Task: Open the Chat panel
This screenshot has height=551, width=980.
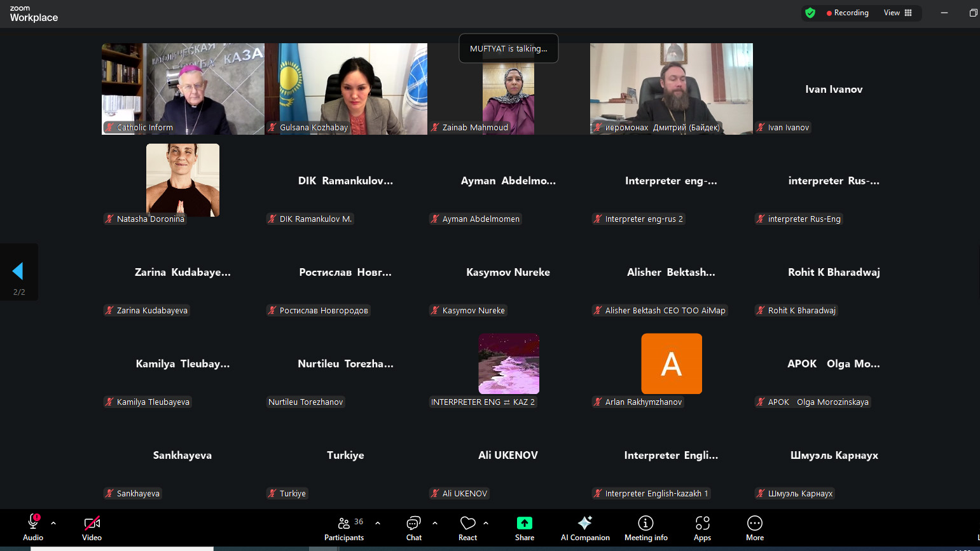Action: tap(414, 528)
